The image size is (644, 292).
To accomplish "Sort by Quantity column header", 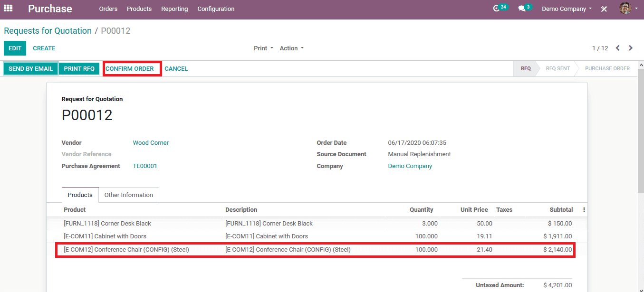I will (x=422, y=210).
